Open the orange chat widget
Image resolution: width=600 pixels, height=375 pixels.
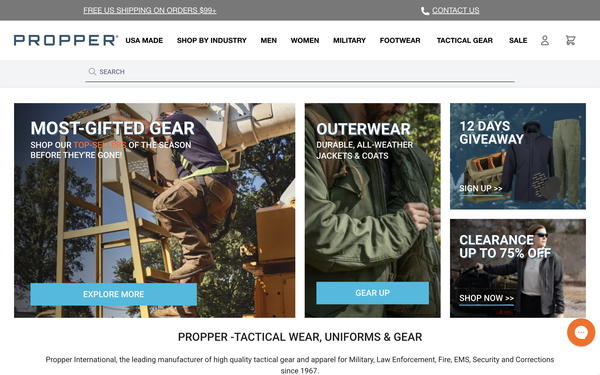(x=581, y=332)
